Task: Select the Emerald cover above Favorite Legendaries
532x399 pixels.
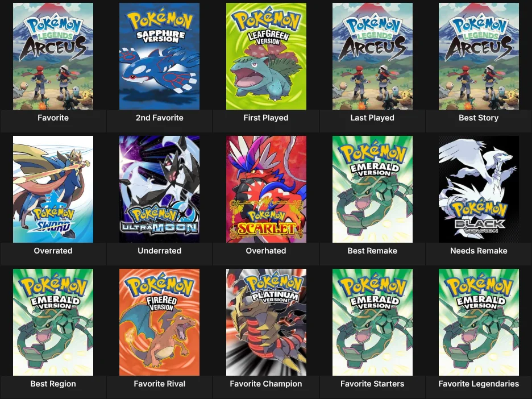Action: (479, 322)
